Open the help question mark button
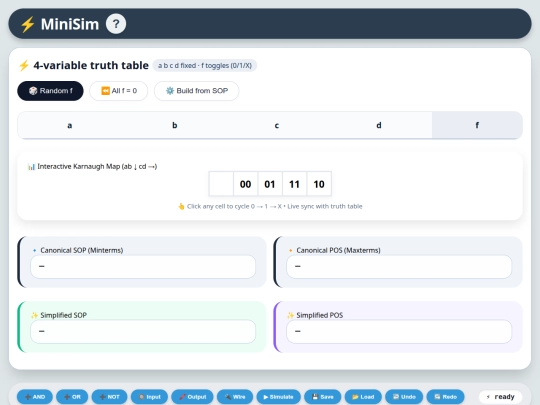Image resolution: width=540 pixels, height=405 pixels. pyautogui.click(x=116, y=24)
